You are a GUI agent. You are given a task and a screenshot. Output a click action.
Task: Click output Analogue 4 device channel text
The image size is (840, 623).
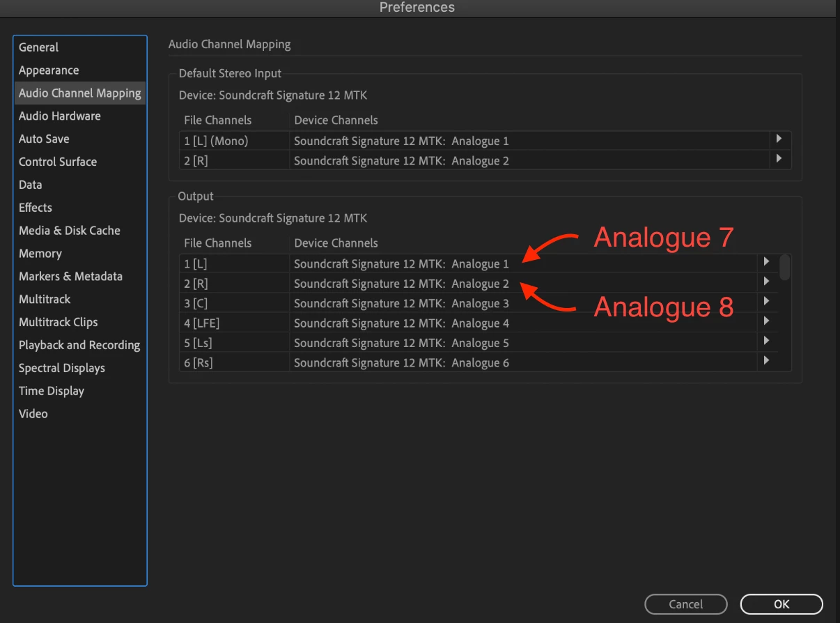tap(401, 323)
